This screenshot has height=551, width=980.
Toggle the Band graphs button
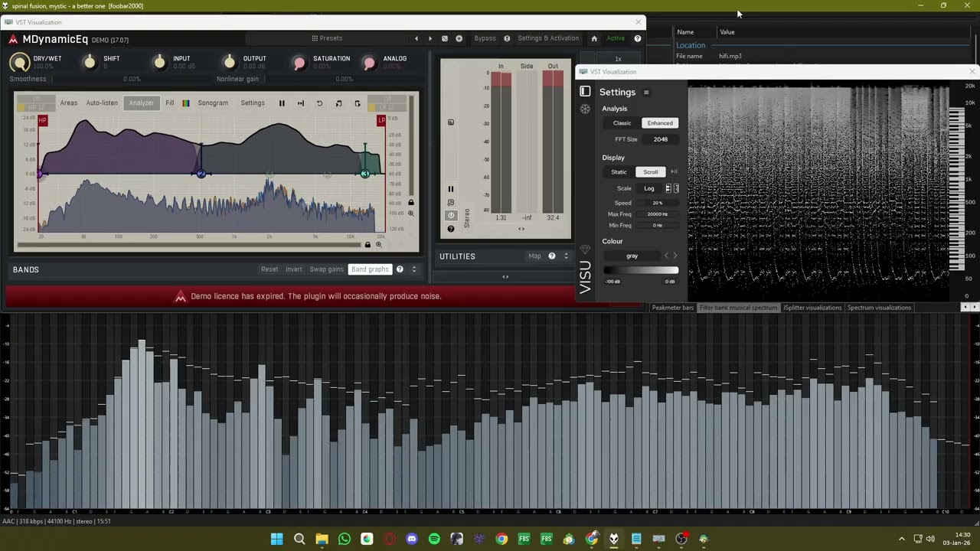click(x=370, y=269)
